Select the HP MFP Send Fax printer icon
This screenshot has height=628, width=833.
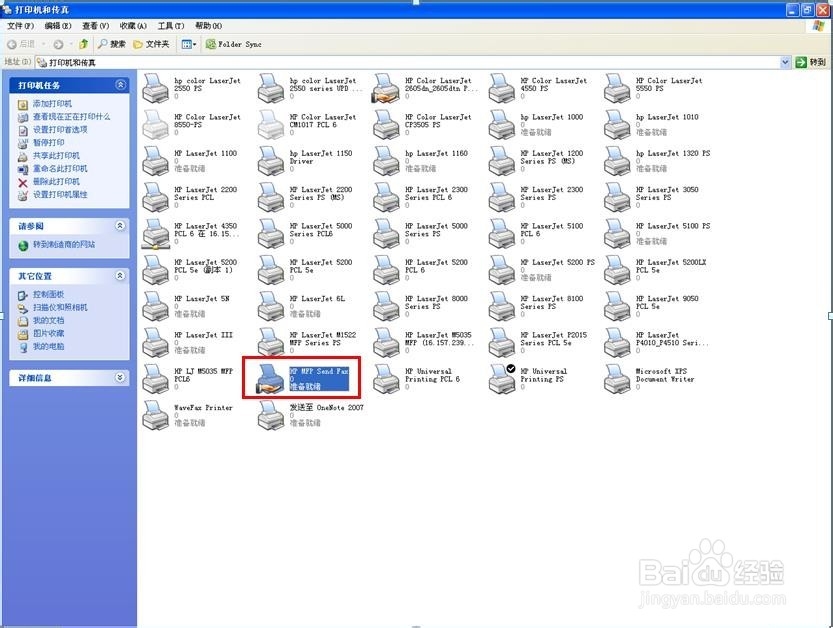(271, 379)
